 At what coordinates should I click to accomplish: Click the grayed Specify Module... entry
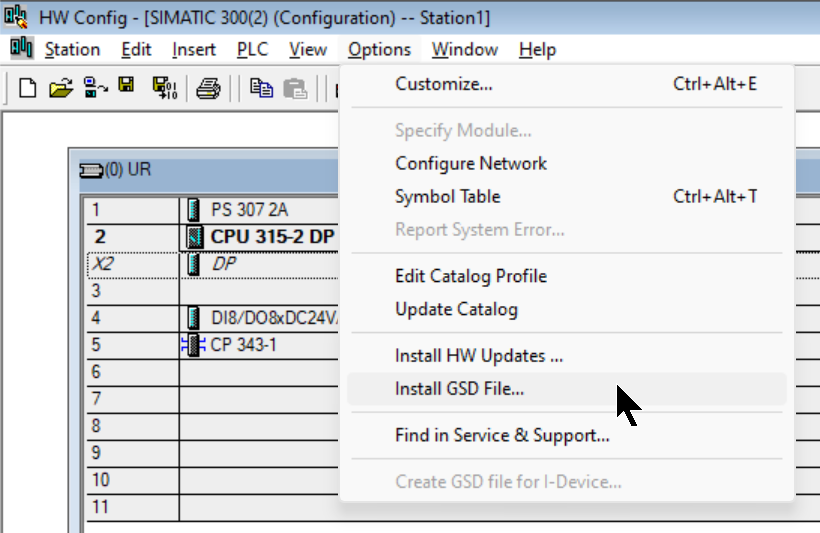[567, 130]
